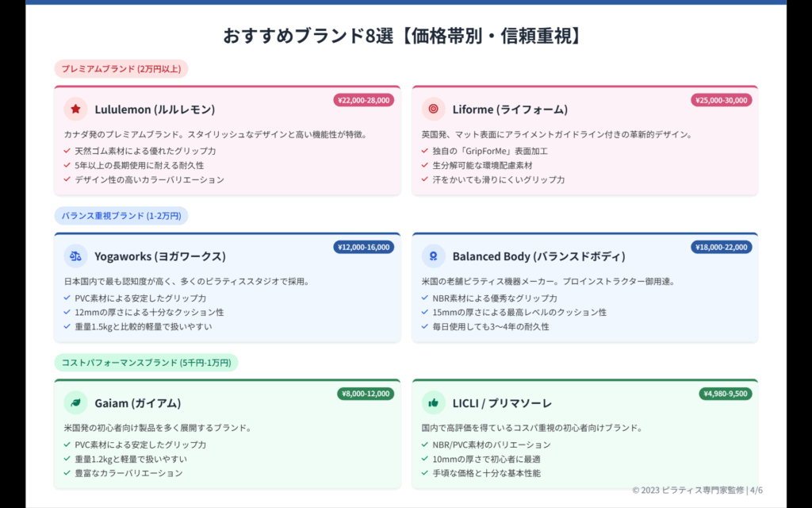The height and width of the screenshot is (508, 812).
Task: Click the thumbs-up icon beside LICLI
Action: pyautogui.click(x=433, y=402)
